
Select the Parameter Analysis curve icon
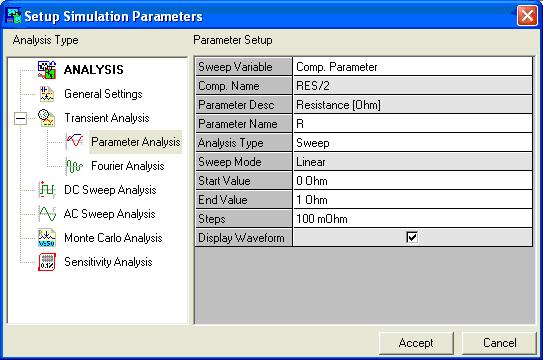click(74, 142)
